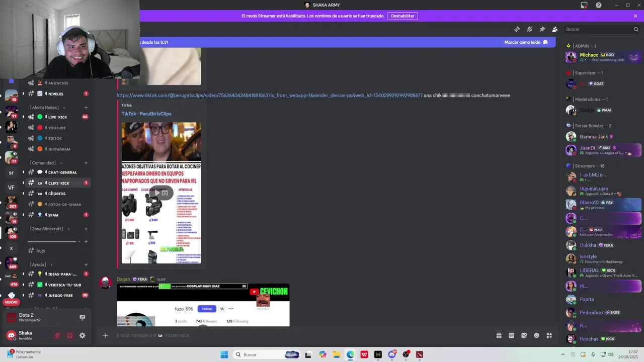Open the VF server icon
644x362 pixels.
pos(11,188)
